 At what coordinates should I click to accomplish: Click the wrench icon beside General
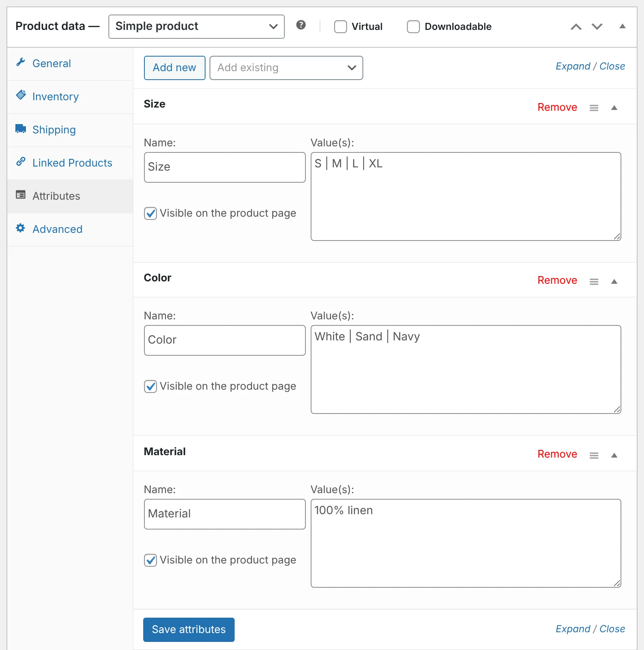[x=21, y=62]
